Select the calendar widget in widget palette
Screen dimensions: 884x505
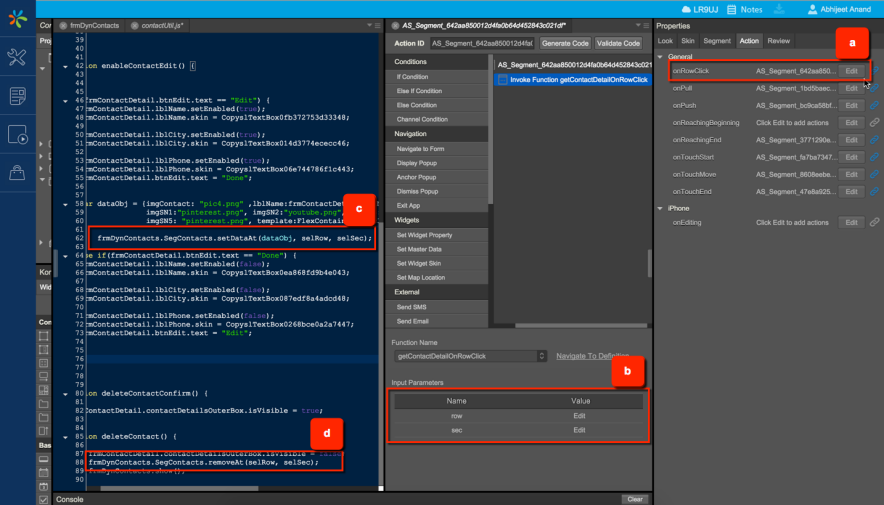click(x=43, y=486)
